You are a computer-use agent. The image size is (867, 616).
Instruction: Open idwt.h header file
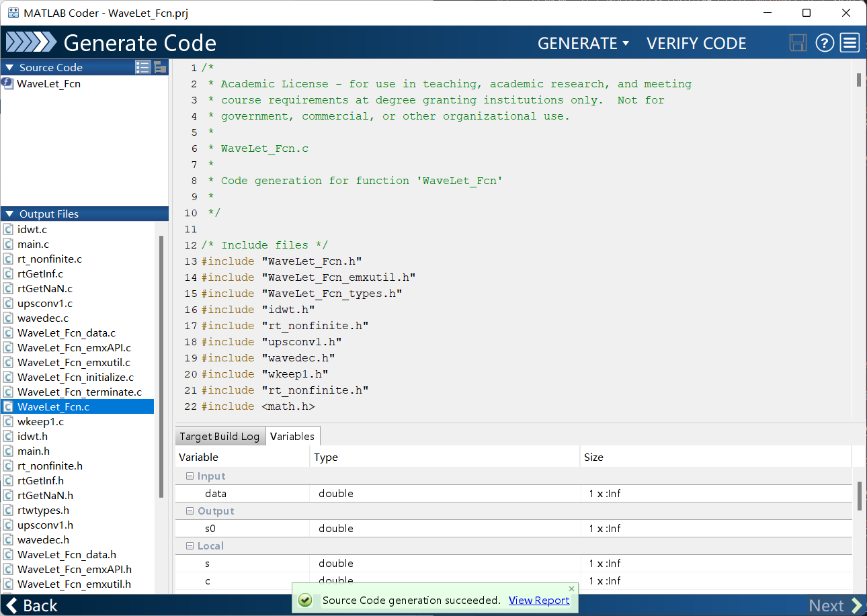click(33, 437)
